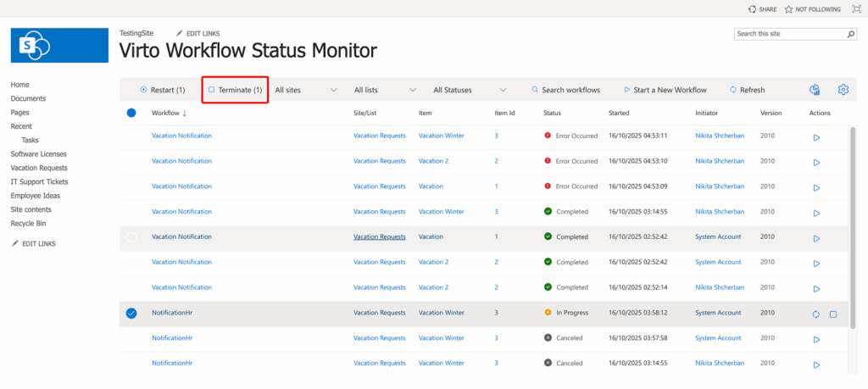Open IT Support Tickets in left navigation
The width and height of the screenshot is (868, 389).
(39, 181)
